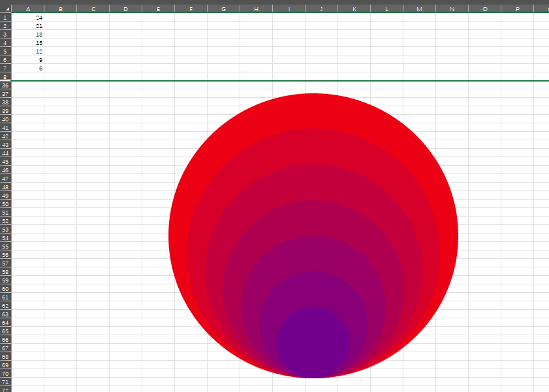Select row 3 header

coord(6,35)
